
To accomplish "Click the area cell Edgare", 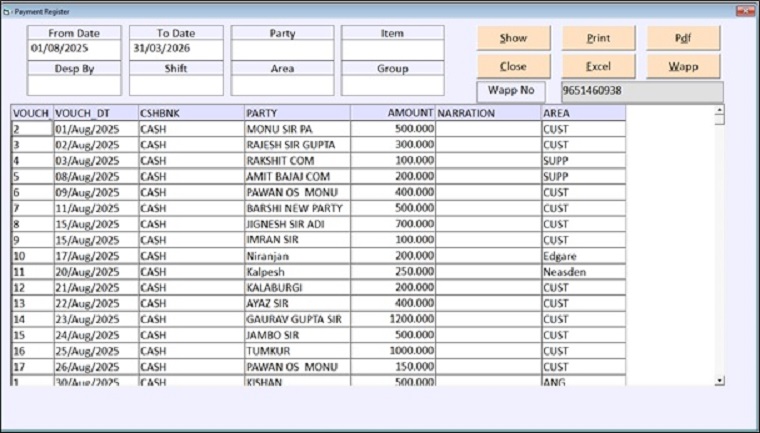I will (x=584, y=256).
